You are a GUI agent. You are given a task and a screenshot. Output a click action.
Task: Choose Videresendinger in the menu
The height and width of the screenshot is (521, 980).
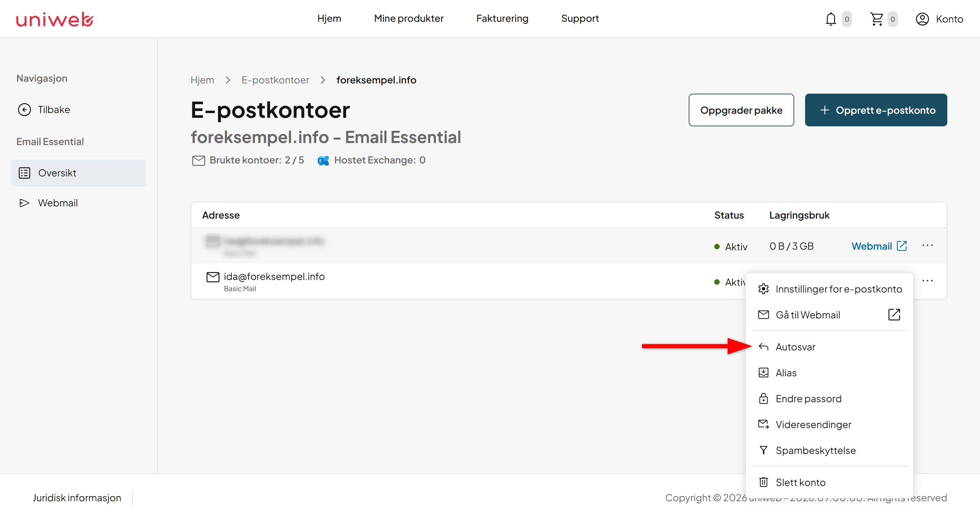(x=829, y=425)
